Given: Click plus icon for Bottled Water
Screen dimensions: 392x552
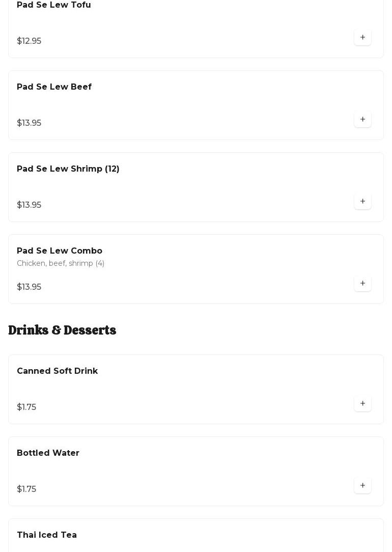Looking at the screenshot, I should click(362, 486).
